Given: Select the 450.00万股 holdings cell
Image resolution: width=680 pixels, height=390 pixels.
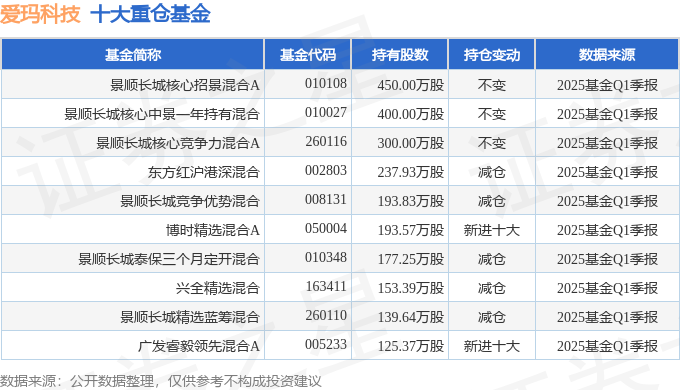Looking at the screenshot, I should pos(410,85).
